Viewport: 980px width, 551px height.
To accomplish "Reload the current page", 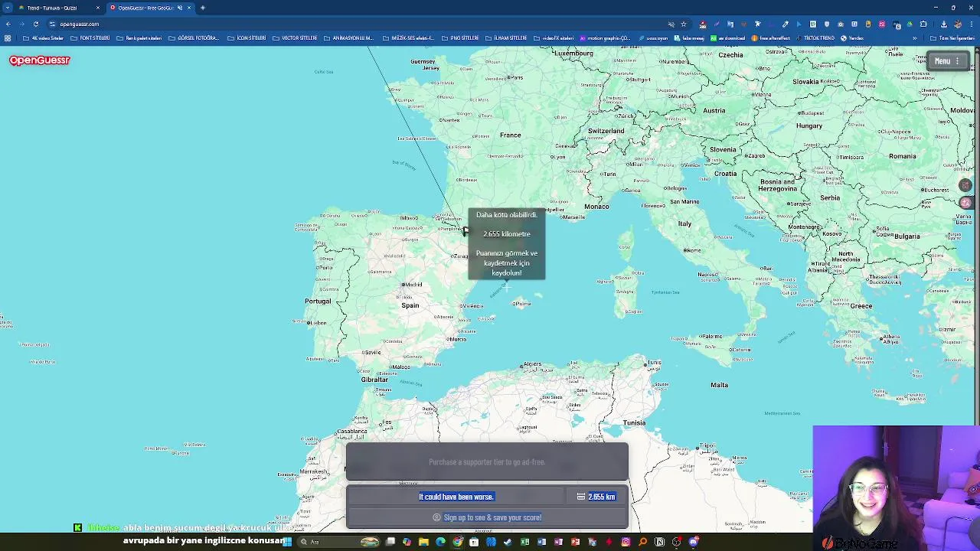I will (x=35, y=24).
